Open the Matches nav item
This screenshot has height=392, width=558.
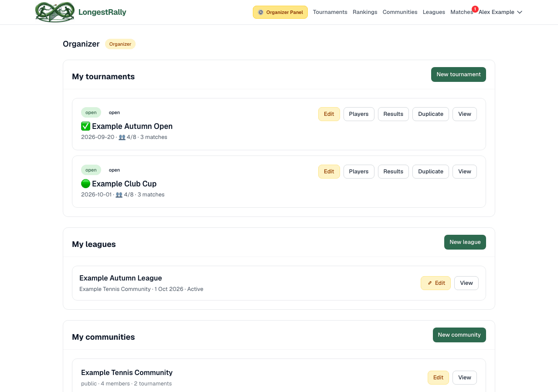tap(462, 12)
